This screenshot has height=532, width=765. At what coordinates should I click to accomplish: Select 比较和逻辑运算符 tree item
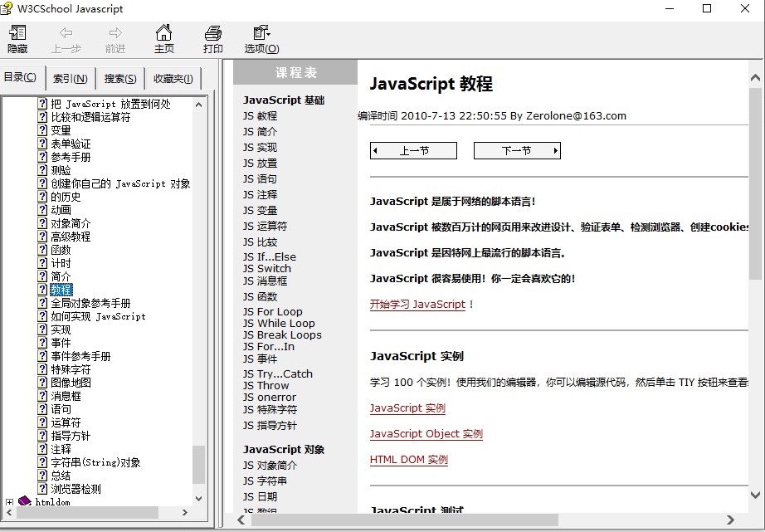coord(90,117)
